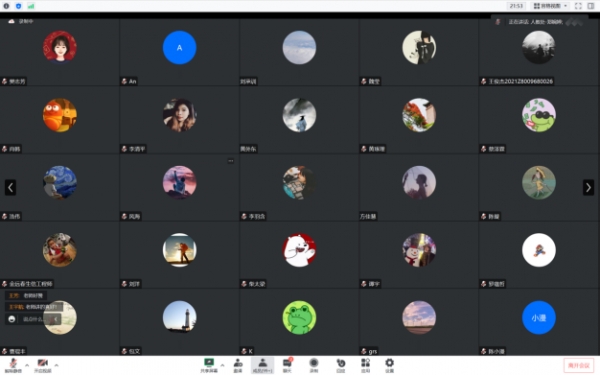Screen dimensions: 600x375
Task: Click the chat message input box
Action: 33,319
